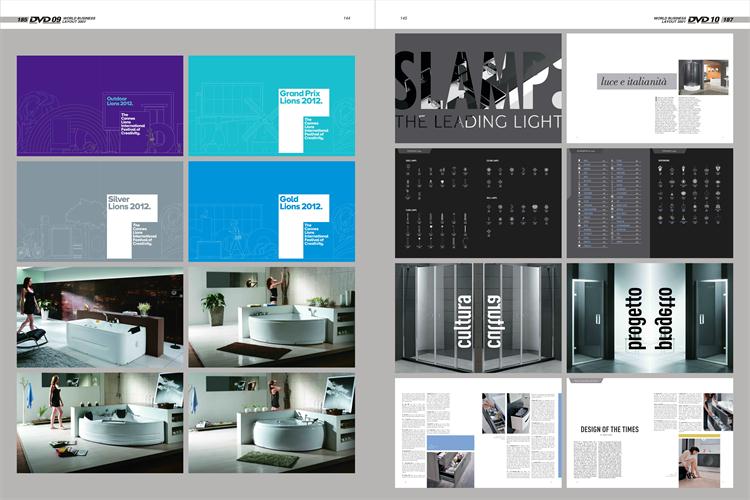
Task: Open the dark page with blue list
Action: [649, 202]
